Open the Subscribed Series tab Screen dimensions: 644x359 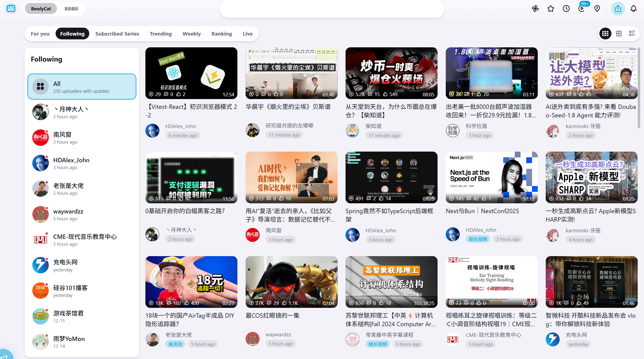click(117, 34)
